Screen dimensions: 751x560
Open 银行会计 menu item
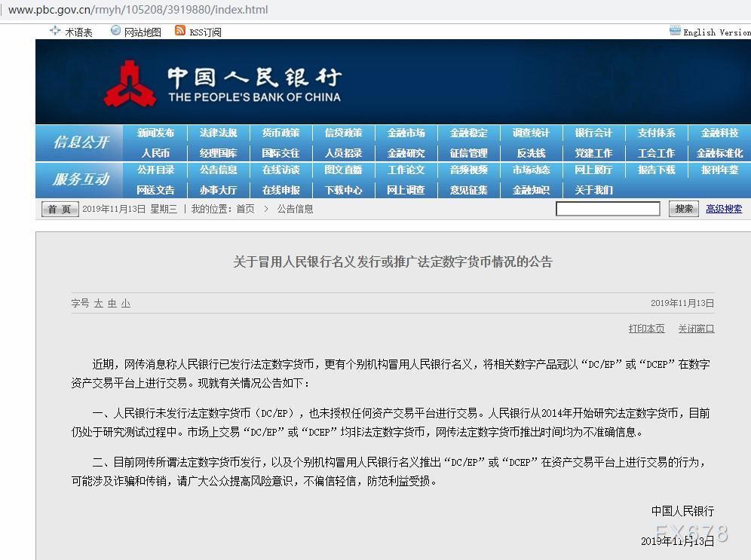pos(594,133)
